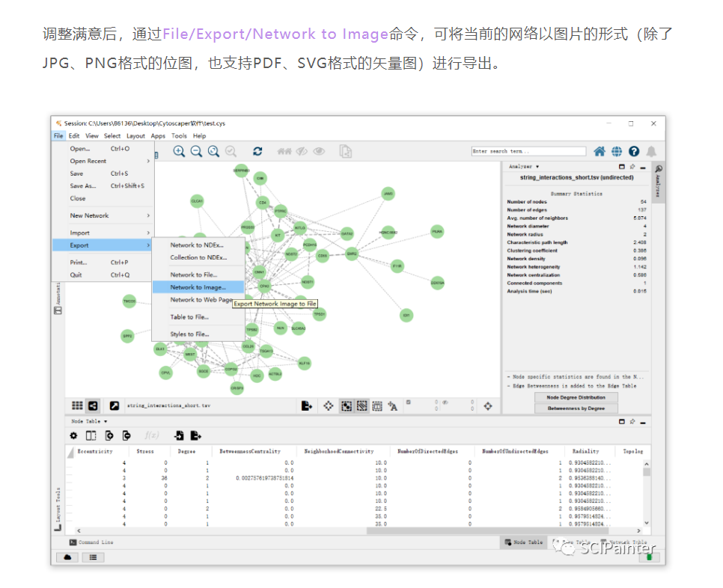Click Betweenness by Degree button
This screenshot has height=588, width=723.
[576, 408]
